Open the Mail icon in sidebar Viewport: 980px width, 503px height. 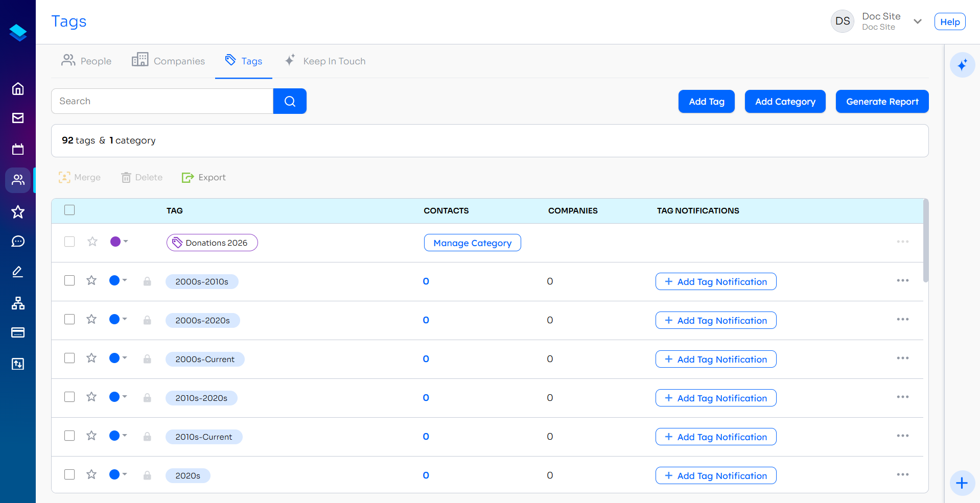18,118
